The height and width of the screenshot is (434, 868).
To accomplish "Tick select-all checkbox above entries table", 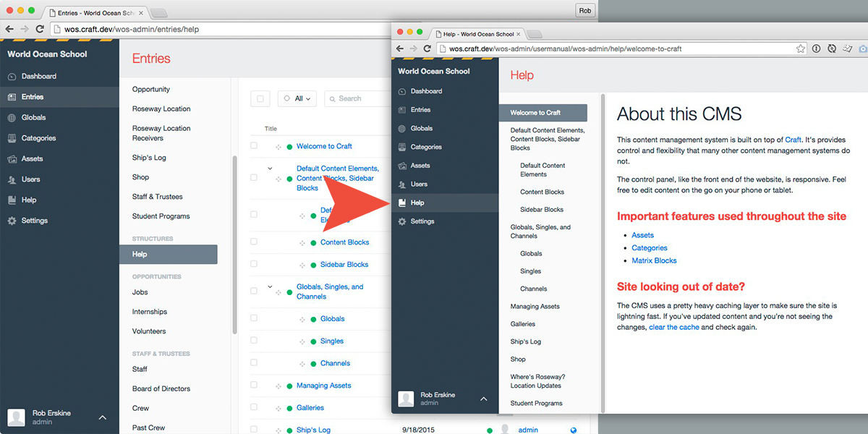I will click(260, 98).
